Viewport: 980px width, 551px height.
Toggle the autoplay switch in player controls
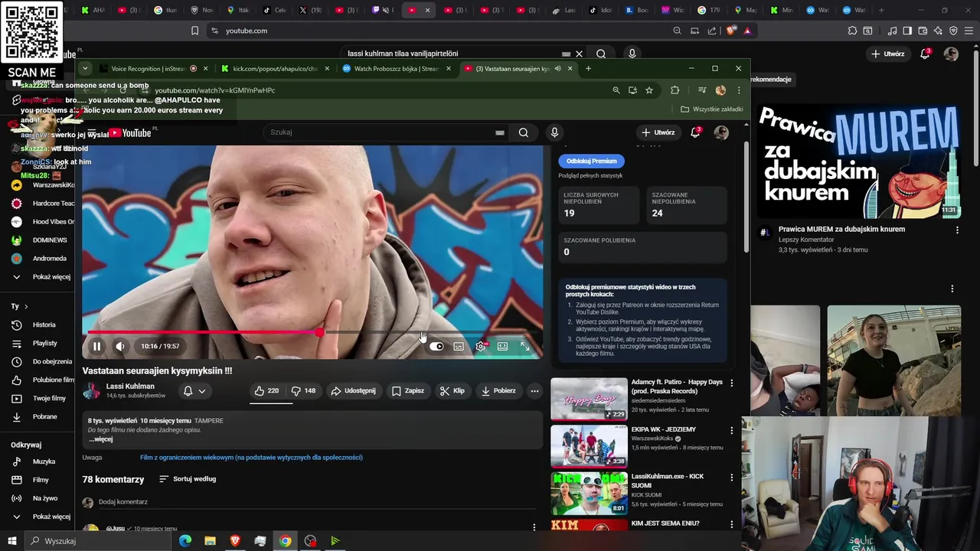click(436, 347)
